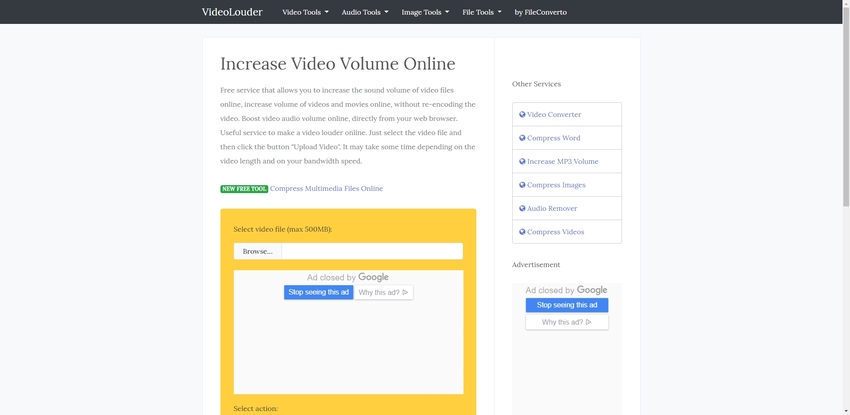Expand the File Tools menu
850x415 pixels.
pos(482,12)
